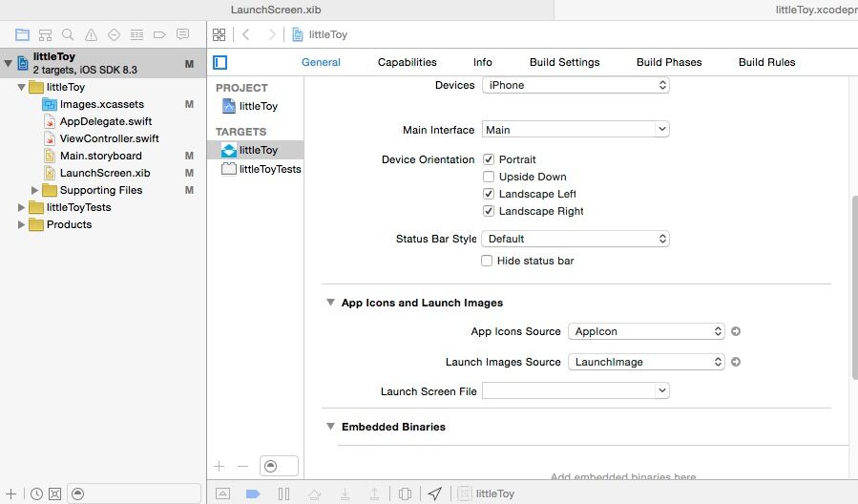Check the Hide status bar option

(488, 261)
